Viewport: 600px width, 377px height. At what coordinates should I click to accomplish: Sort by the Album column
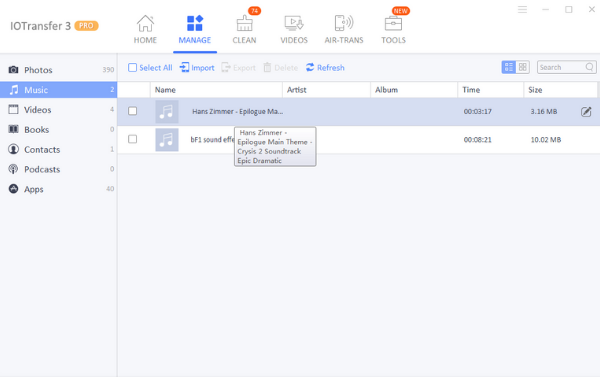414,90
